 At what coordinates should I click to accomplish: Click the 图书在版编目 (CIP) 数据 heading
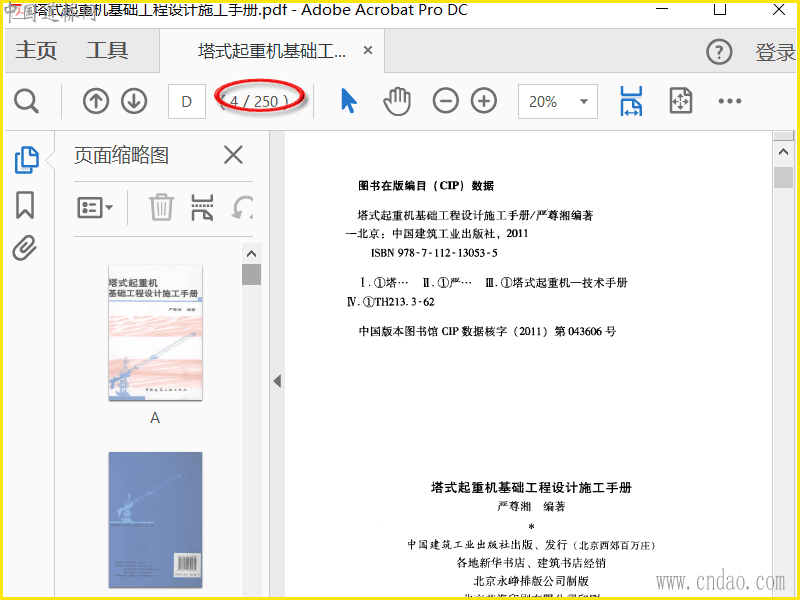point(426,186)
